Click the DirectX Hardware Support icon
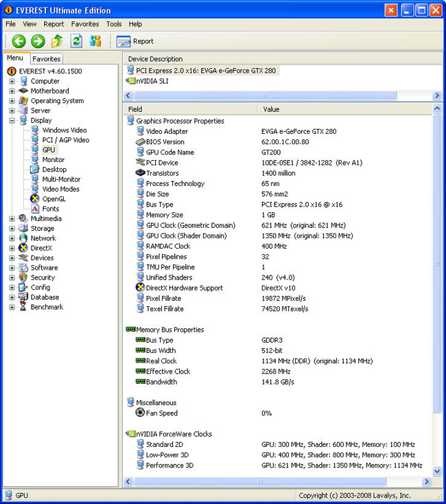The width and height of the screenshot is (446, 504). 140,288
